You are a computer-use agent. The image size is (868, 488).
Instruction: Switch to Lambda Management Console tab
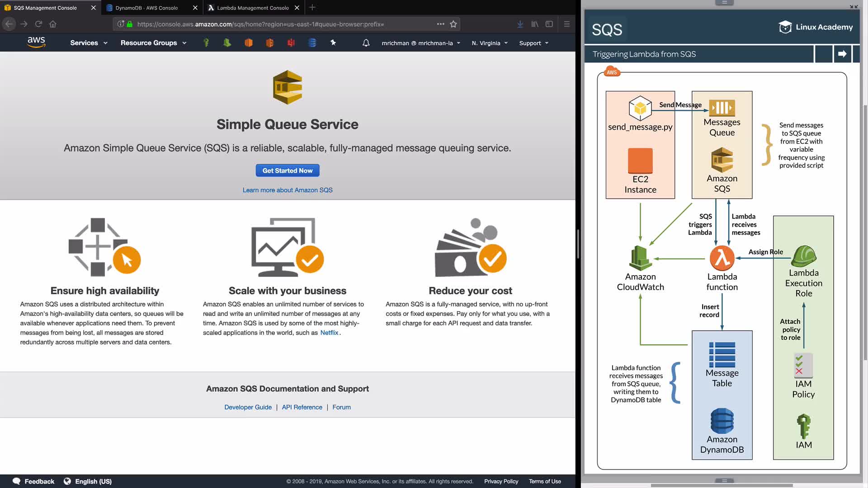[x=253, y=8]
